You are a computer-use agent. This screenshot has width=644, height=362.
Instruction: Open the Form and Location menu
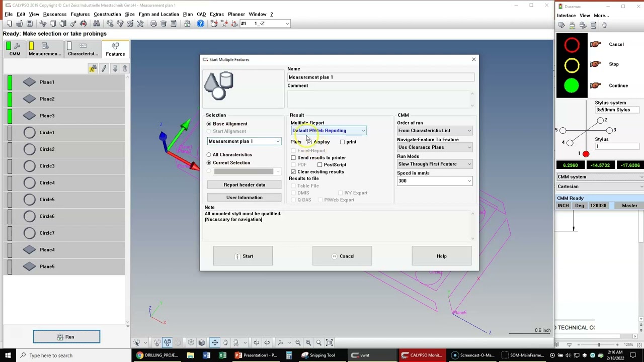[x=158, y=14]
